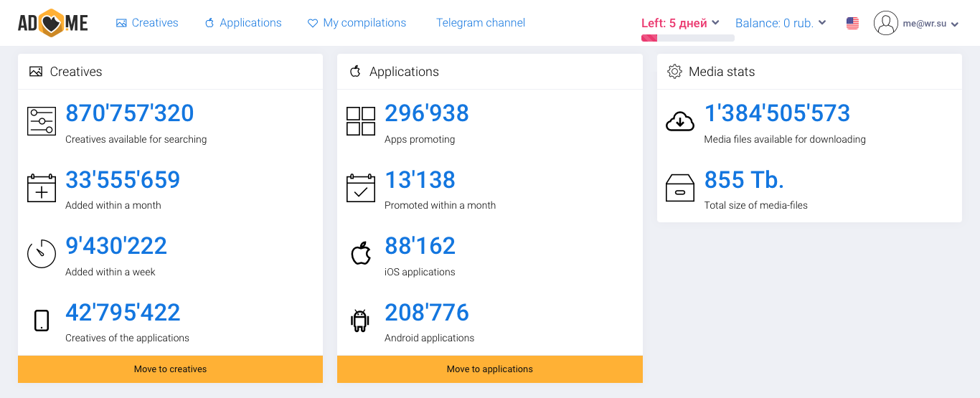Click the calendar plus icon for added monthly
Viewport: 980px width, 398px height.
click(42, 188)
